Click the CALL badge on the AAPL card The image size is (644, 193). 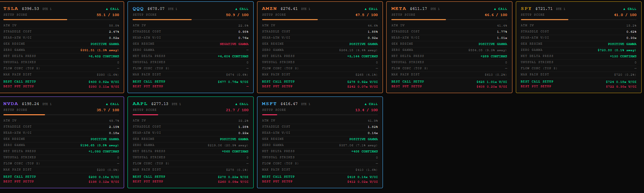(x=242, y=103)
